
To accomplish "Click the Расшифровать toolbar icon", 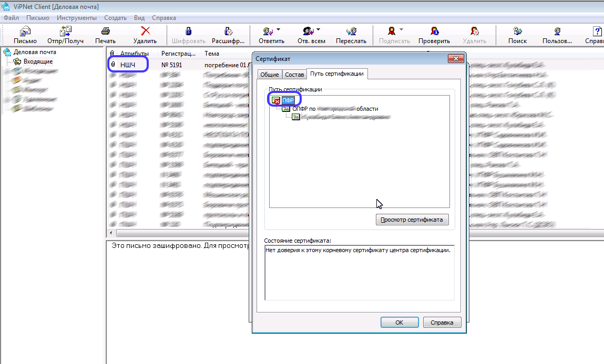I will 228,32.
